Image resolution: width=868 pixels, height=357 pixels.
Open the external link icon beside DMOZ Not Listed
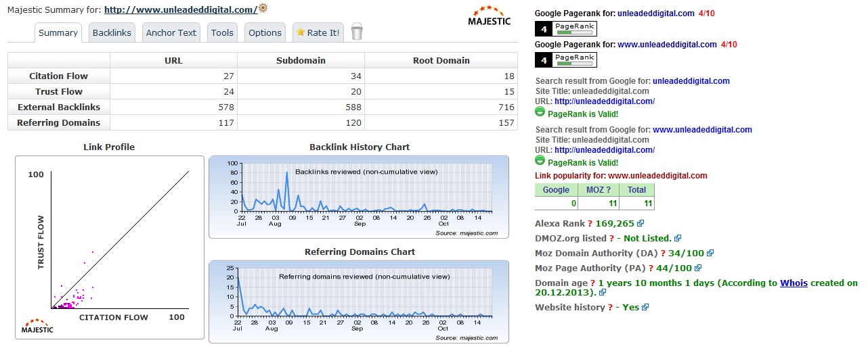tap(678, 238)
